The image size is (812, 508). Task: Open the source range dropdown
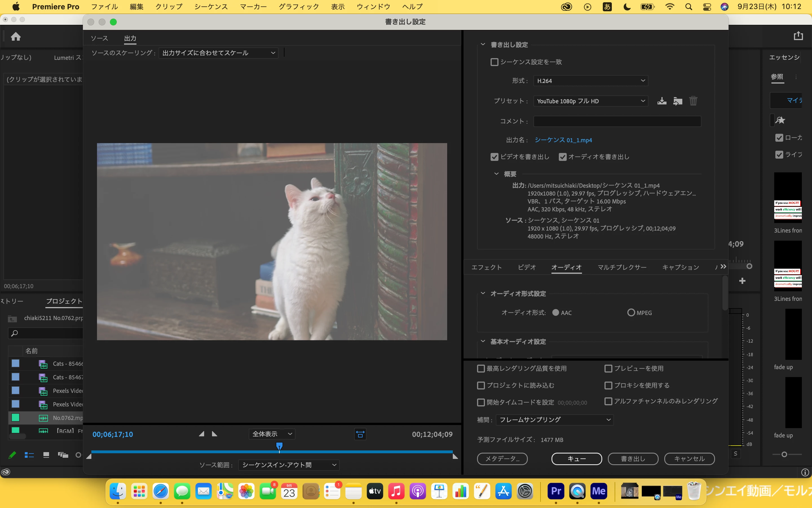coord(289,465)
